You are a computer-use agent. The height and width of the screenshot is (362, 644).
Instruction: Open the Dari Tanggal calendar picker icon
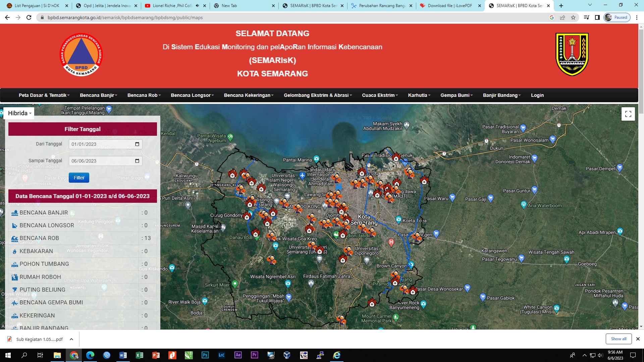click(x=137, y=144)
